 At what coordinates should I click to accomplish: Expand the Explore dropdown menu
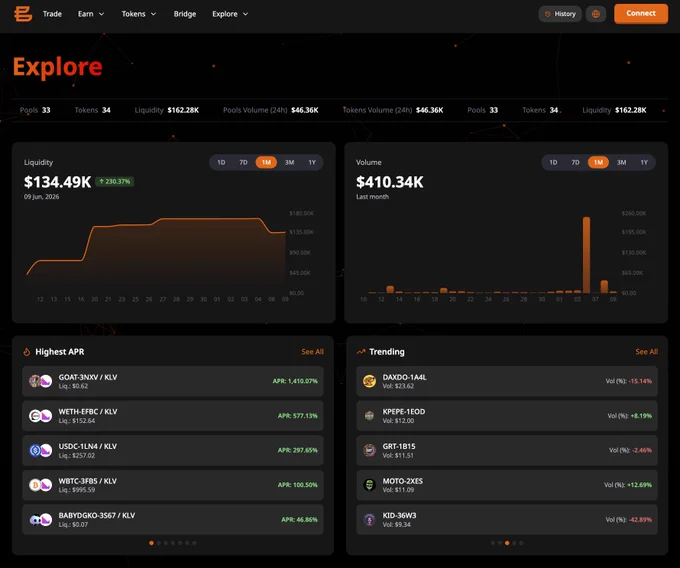[230, 14]
